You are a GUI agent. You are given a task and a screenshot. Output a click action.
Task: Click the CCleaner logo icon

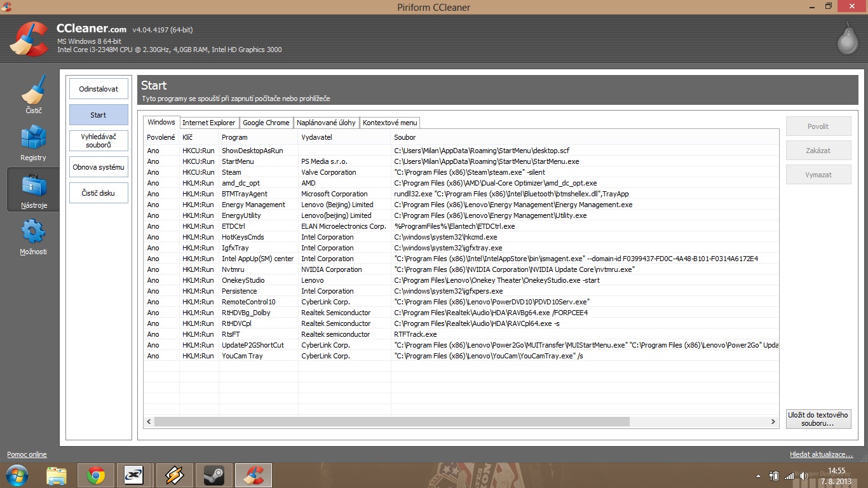(x=29, y=38)
